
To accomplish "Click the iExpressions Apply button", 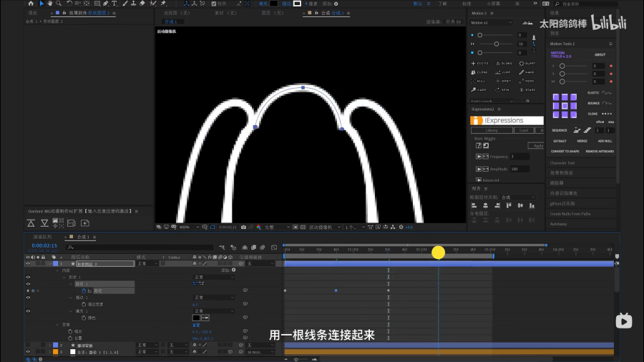I will pyautogui.click(x=537, y=146).
